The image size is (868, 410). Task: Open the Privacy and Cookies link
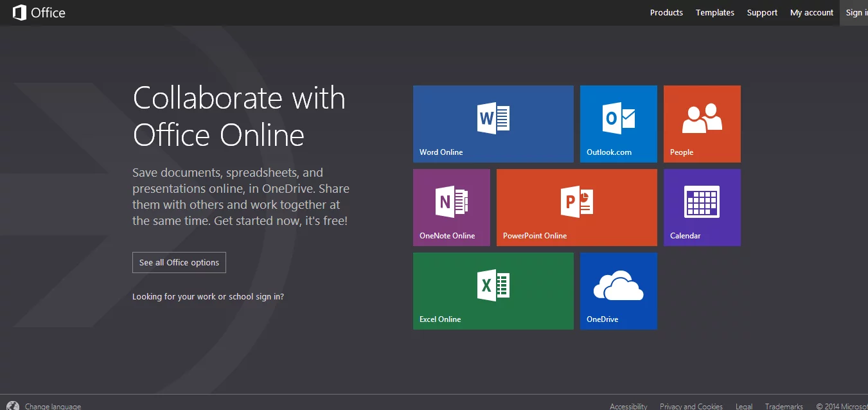[691, 406]
